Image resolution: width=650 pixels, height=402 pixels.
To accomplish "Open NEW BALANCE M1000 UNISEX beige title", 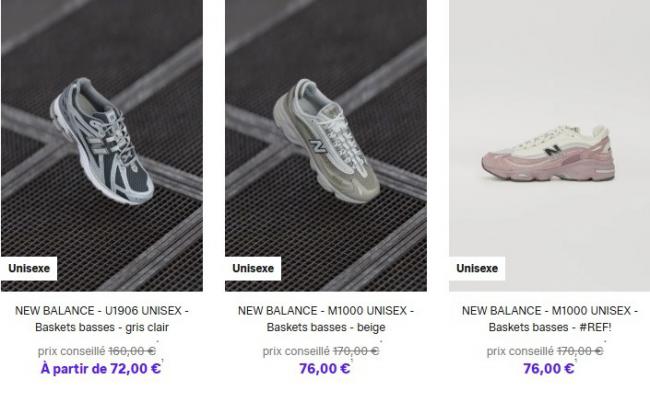I will coord(326,319).
